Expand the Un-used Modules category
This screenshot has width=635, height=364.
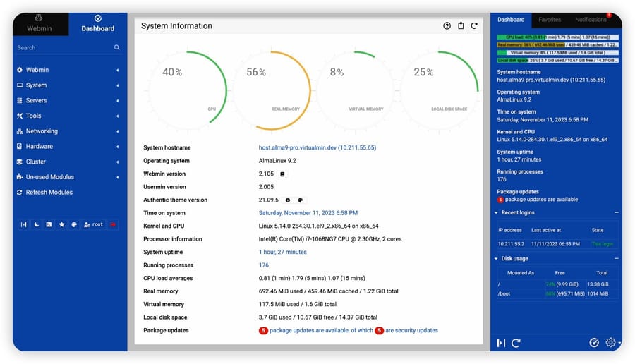pyautogui.click(x=68, y=177)
